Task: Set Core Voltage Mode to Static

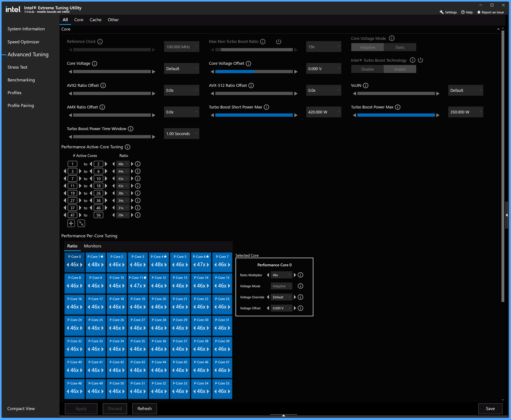Action: point(400,47)
